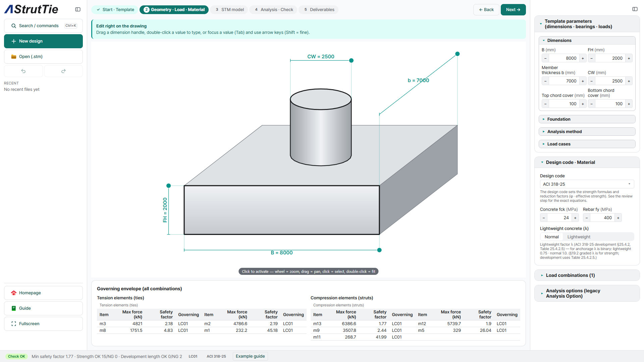The height and width of the screenshot is (362, 644).
Task: Click the B (mm) value field 8000
Action: click(564, 58)
